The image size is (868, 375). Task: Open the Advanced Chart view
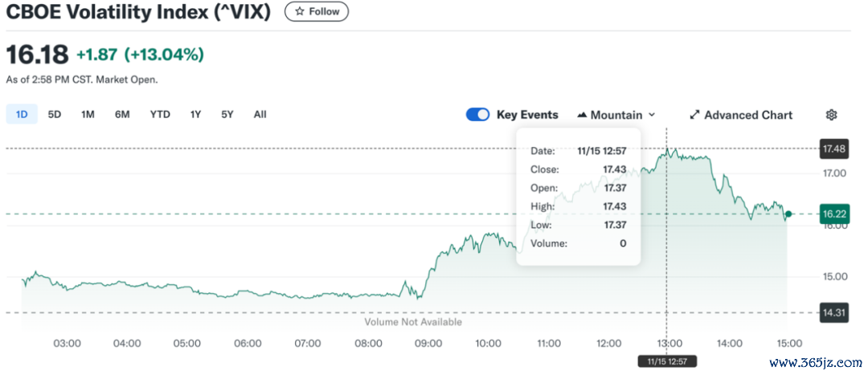[x=741, y=115]
